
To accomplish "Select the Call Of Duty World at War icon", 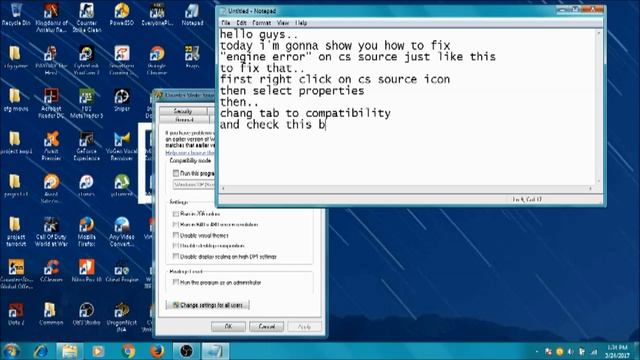I will click(51, 231).
